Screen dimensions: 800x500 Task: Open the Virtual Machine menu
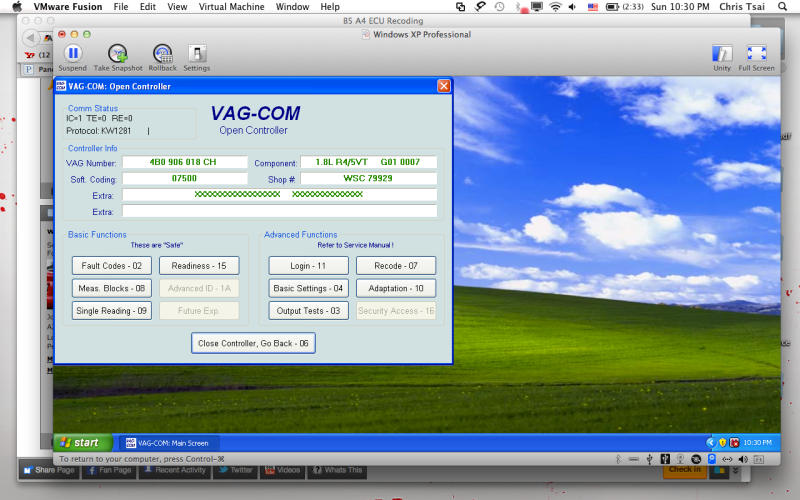click(232, 7)
